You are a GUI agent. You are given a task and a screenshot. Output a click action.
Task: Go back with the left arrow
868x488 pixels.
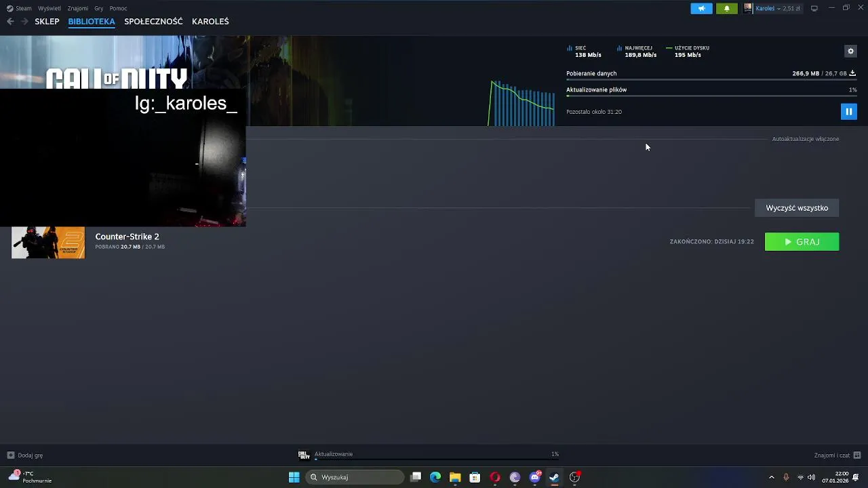(x=10, y=21)
